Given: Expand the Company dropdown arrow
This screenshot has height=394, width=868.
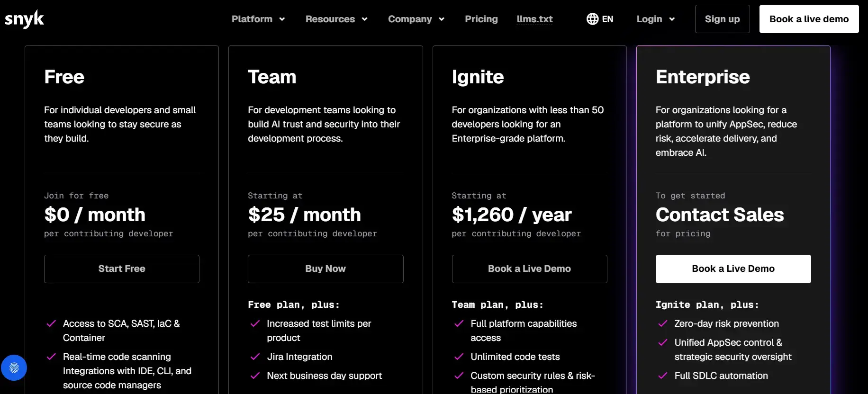Looking at the screenshot, I should 442,19.
